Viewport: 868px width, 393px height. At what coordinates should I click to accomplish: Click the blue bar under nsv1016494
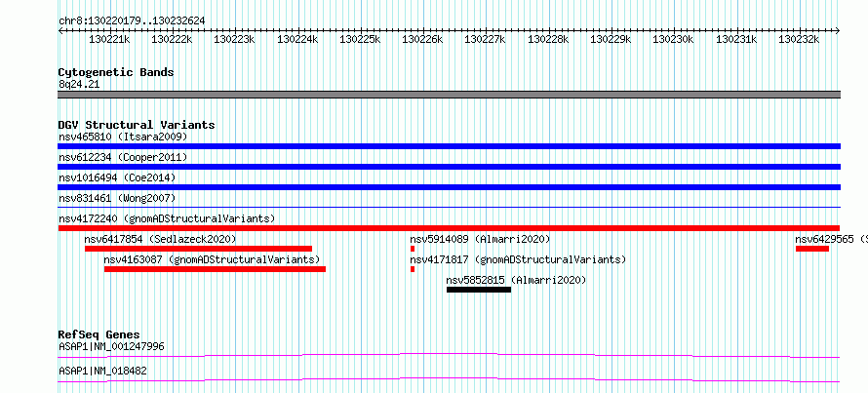click(x=449, y=187)
